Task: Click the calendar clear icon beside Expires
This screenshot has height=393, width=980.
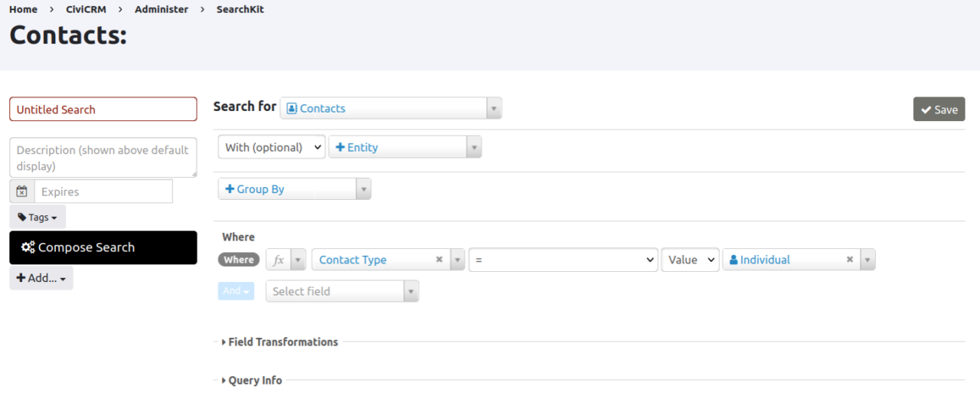Action: click(x=22, y=192)
